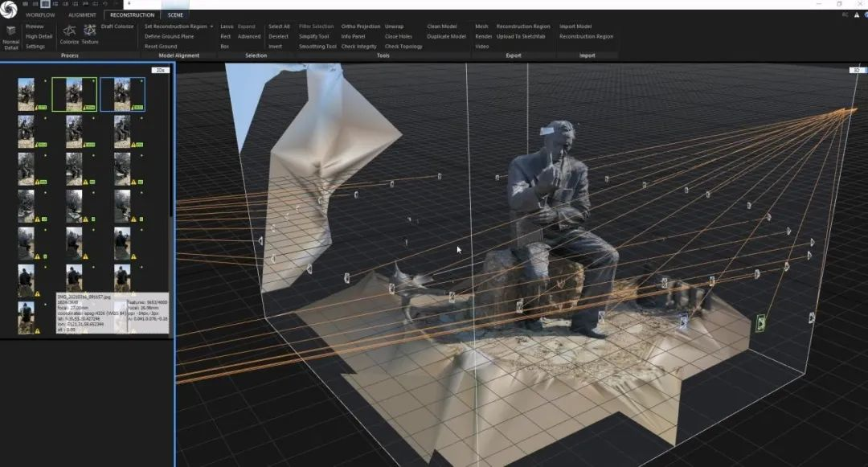This screenshot has width=868, height=467.
Task: Click Upload To Sketchfab
Action: click(522, 36)
